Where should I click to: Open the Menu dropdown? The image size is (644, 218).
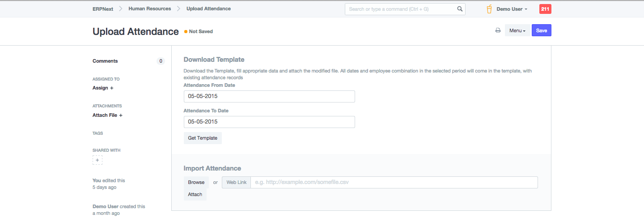[517, 30]
